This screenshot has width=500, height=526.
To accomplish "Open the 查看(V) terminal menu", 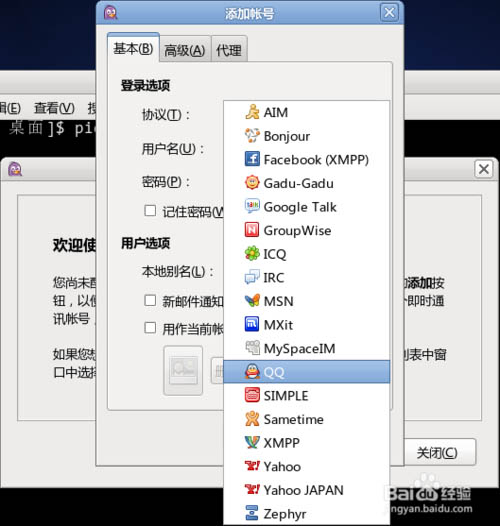I will coord(54,108).
